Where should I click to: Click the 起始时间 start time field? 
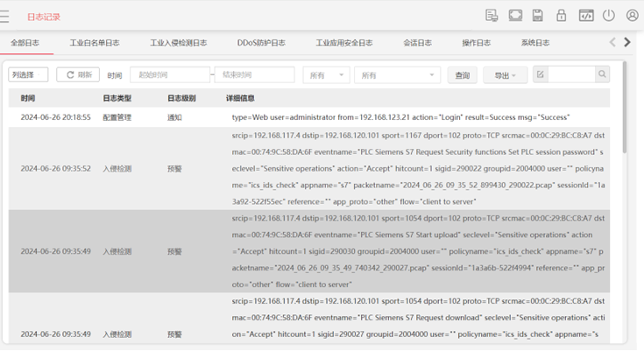pos(170,74)
